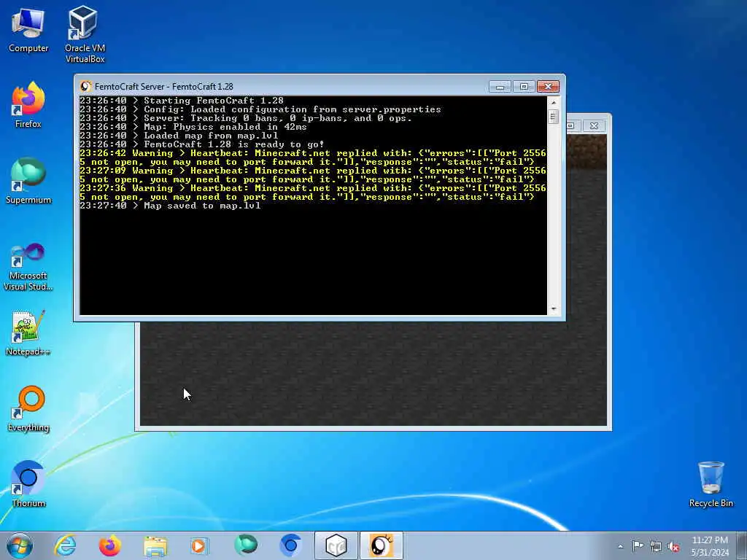
Task: Open the network tray icon
Action: [656, 547]
